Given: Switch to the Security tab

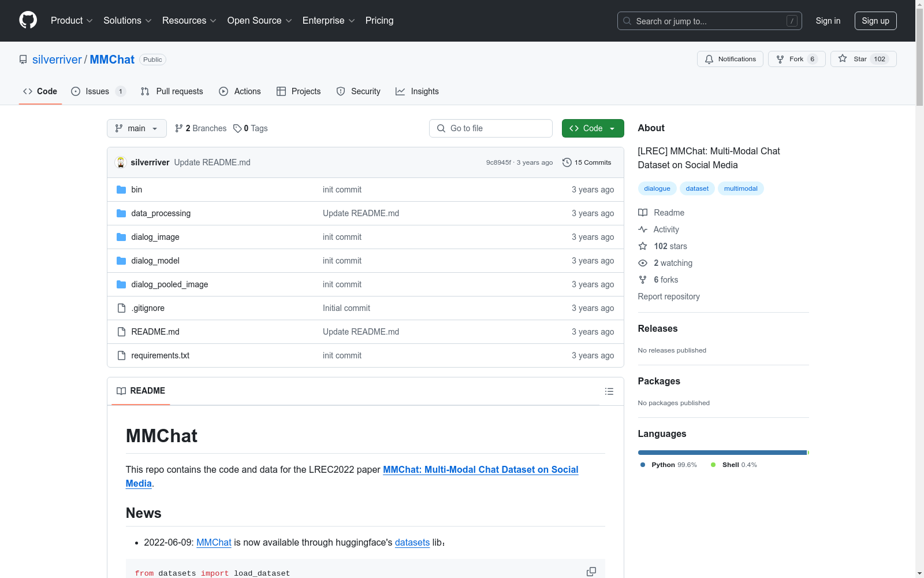Looking at the screenshot, I should pos(359,91).
